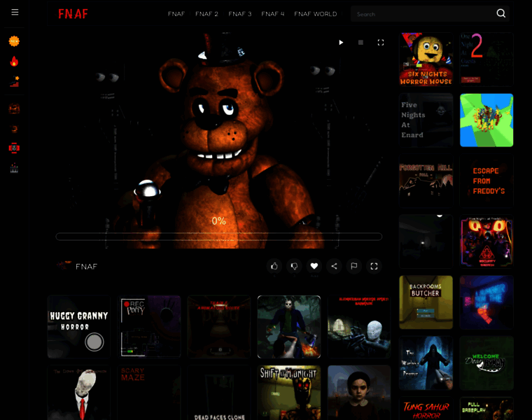Open the dark red hallway game thumbnail

(x=219, y=327)
